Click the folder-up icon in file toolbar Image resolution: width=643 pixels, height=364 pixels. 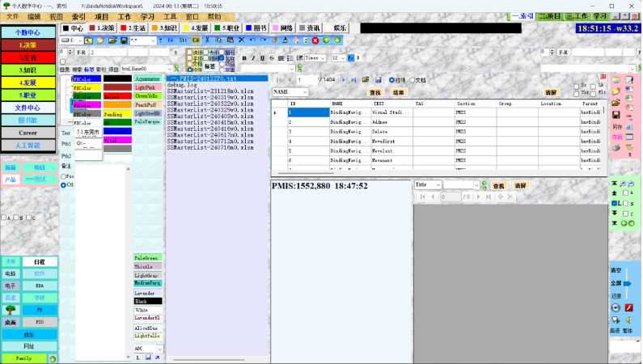tap(88, 40)
